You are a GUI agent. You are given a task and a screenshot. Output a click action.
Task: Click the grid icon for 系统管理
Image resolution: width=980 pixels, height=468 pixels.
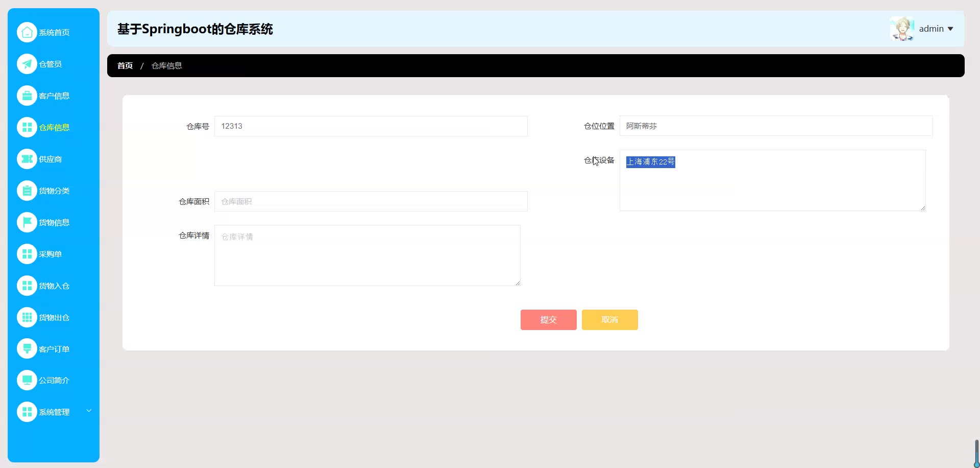27,412
